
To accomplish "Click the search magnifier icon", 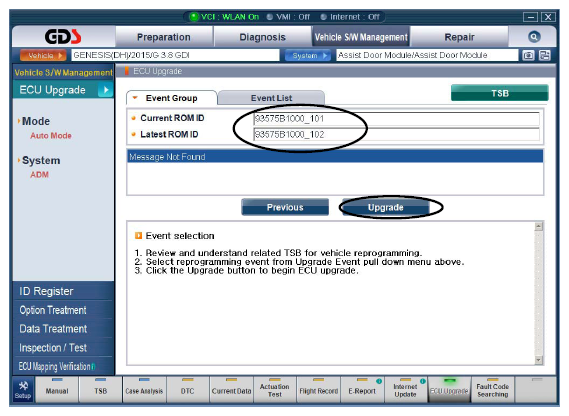I will [x=534, y=37].
